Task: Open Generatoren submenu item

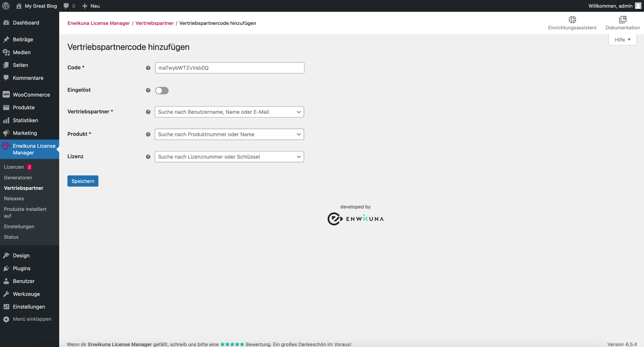Action: click(x=18, y=177)
